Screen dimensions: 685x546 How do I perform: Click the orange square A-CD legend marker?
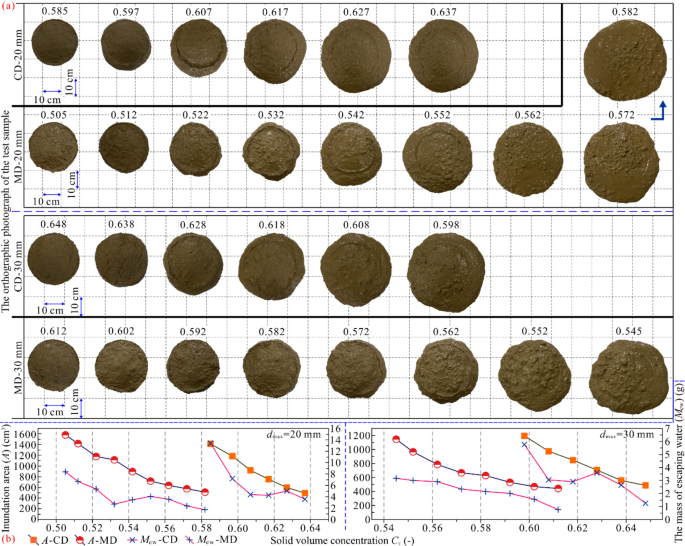pyautogui.click(x=34, y=539)
